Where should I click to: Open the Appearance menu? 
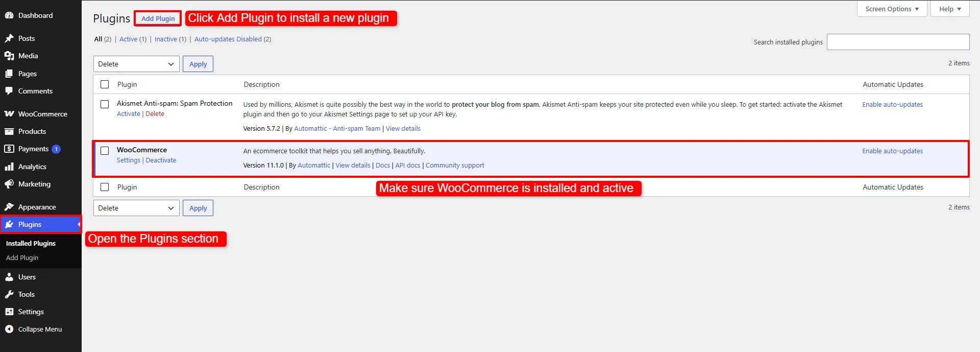coord(41,207)
